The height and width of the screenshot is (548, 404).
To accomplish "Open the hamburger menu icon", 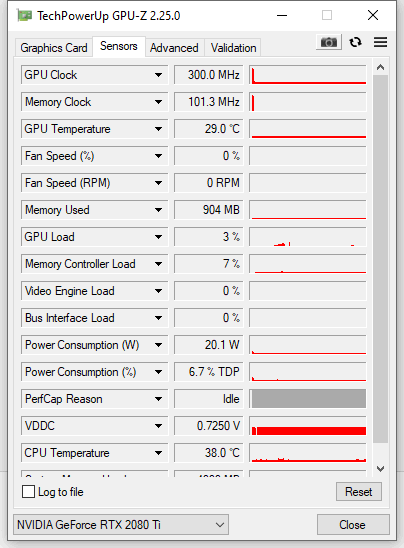I will pos(380,42).
